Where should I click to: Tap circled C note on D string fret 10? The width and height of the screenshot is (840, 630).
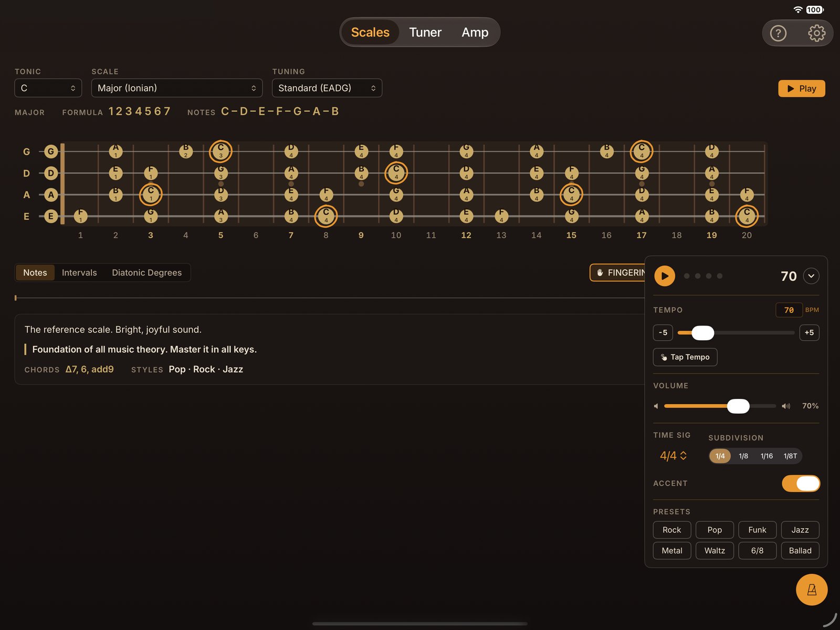[396, 173]
